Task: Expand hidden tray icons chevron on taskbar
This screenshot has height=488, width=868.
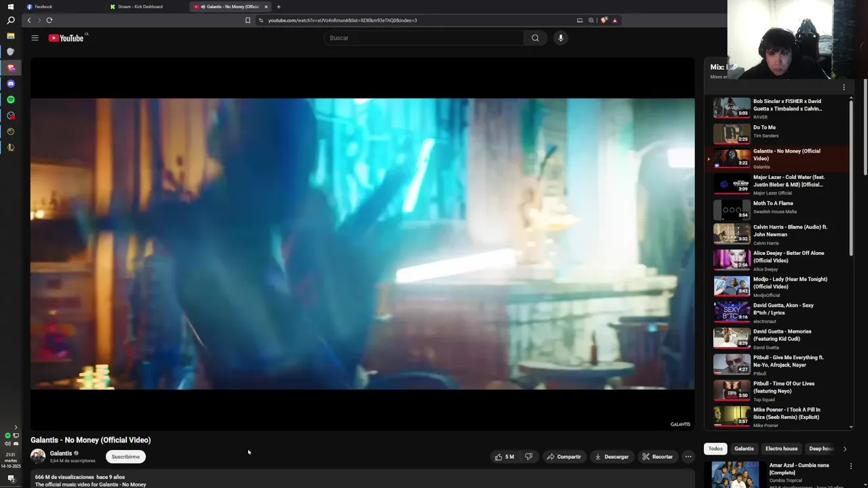Action: [16, 428]
